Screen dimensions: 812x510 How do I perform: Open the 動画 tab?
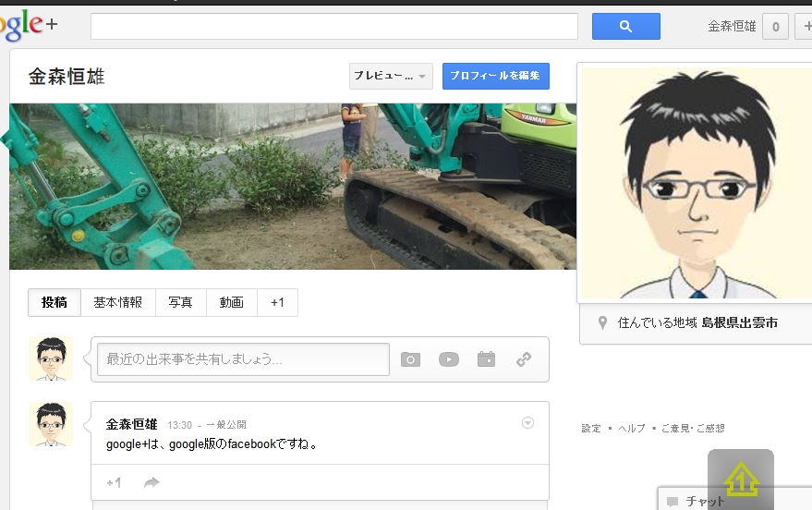231,302
